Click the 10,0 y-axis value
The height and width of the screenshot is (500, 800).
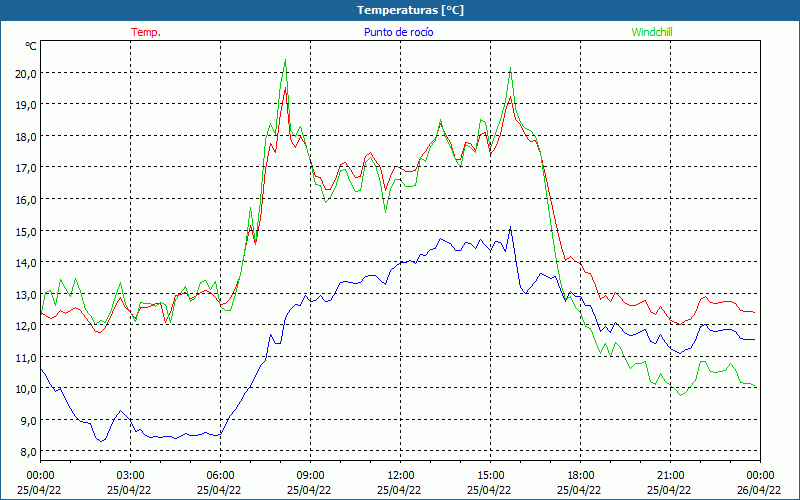[x=27, y=388]
